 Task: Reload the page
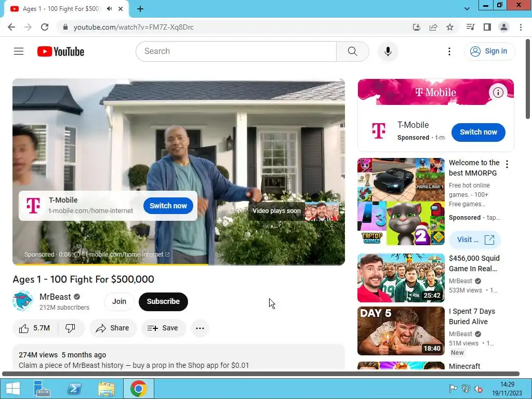45,27
